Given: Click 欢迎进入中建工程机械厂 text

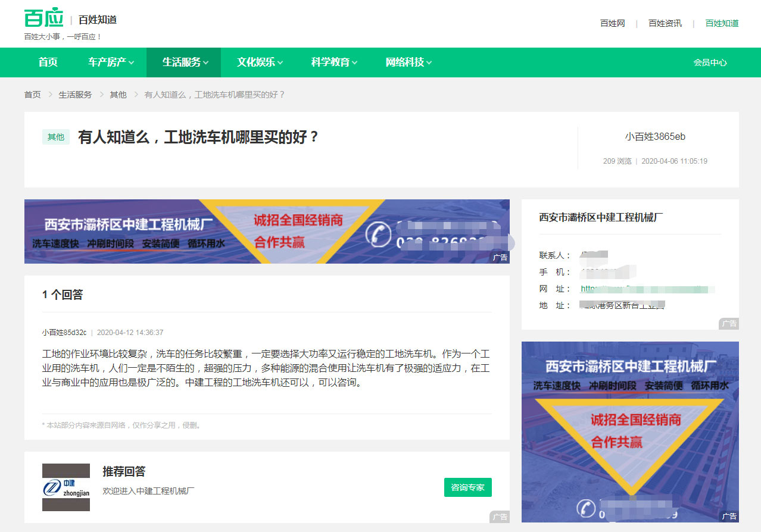Looking at the screenshot, I should point(148,491).
